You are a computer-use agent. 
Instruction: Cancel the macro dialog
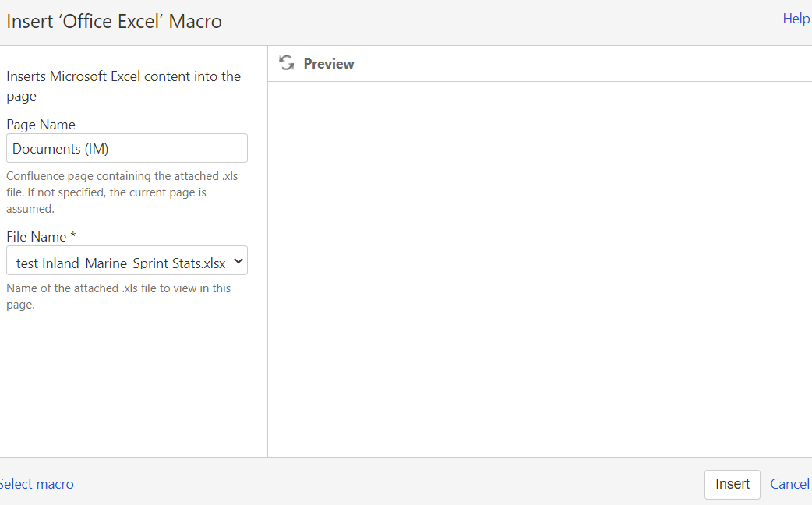789,484
